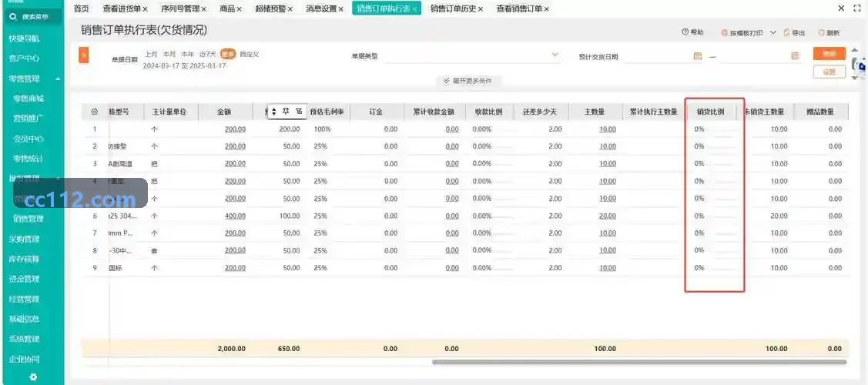Open 采购管理 in the sidebar

(25, 239)
